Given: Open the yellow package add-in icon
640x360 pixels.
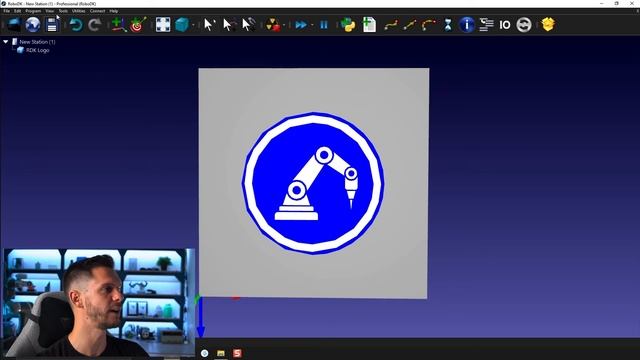Looking at the screenshot, I should (x=548, y=24).
